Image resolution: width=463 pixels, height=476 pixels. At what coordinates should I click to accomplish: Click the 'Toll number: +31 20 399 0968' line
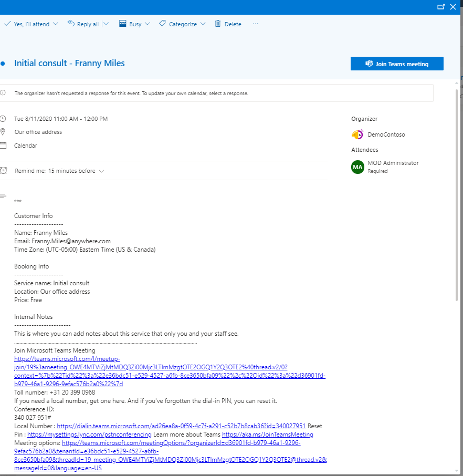(x=55, y=392)
